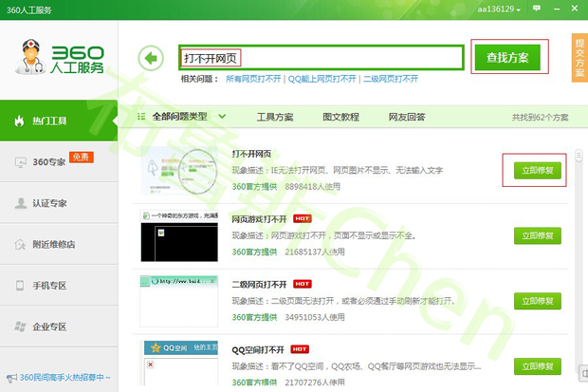Click HOT badge next to 二级网页打不开
The image size is (588, 392).
(303, 284)
